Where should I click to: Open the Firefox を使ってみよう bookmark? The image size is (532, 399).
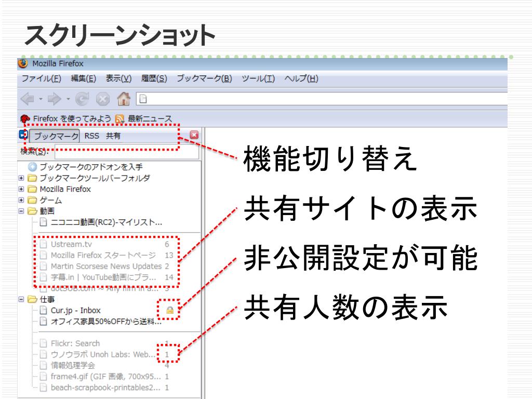point(72,119)
